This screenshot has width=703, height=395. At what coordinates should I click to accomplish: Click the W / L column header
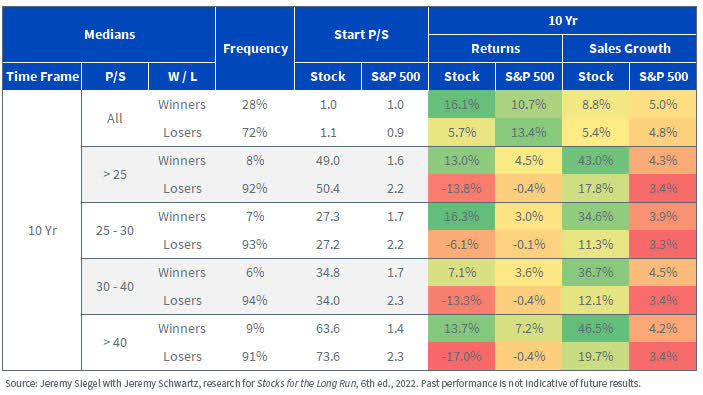182,76
